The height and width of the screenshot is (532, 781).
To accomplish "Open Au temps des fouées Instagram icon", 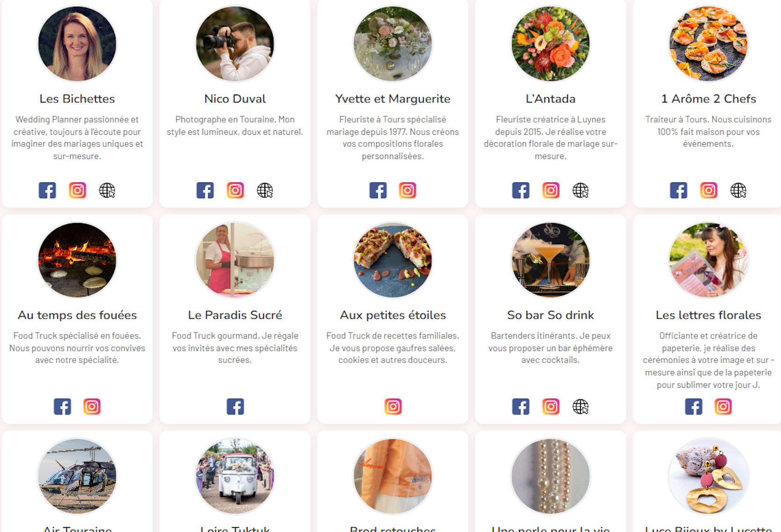I will click(92, 407).
